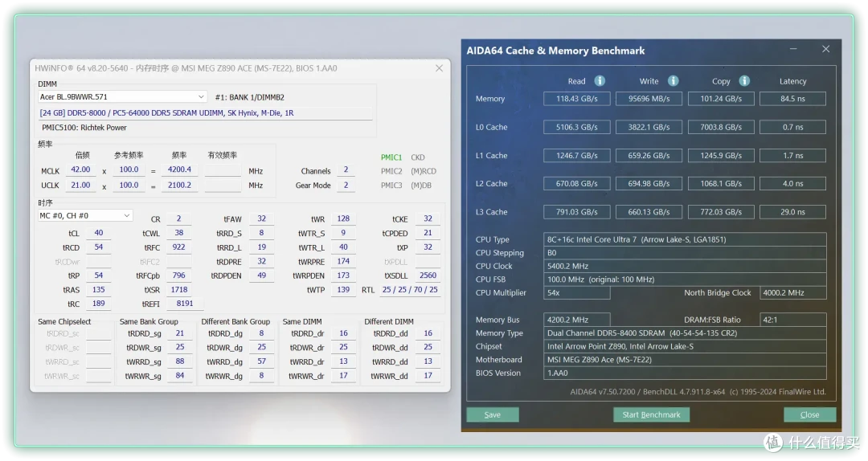Close the AIDA64 benchmark window

826,49
